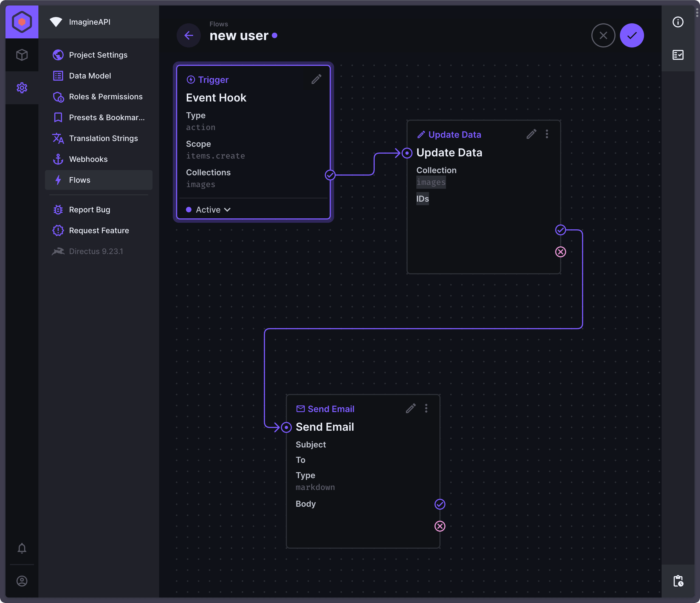Click the Update Data node icon
700x603 pixels.
tap(420, 134)
